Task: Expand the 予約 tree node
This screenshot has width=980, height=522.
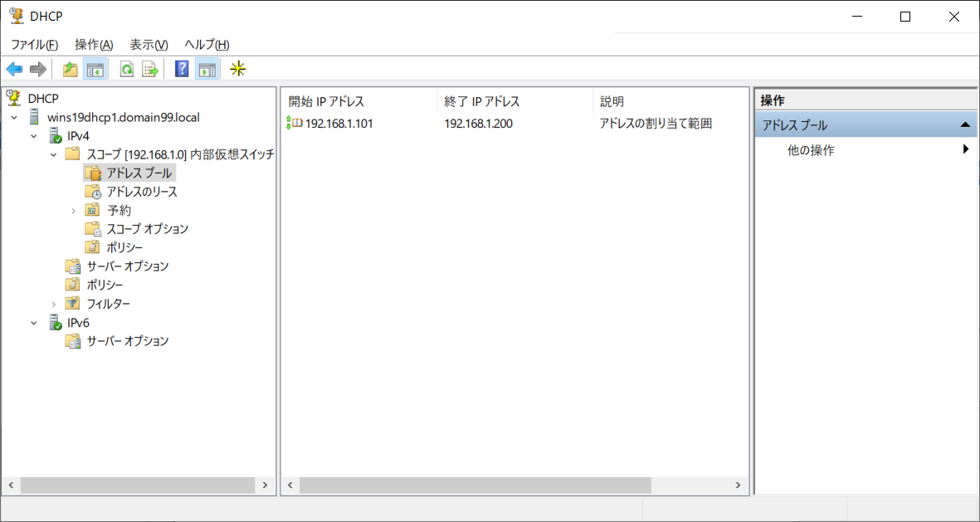Action: [x=73, y=212]
